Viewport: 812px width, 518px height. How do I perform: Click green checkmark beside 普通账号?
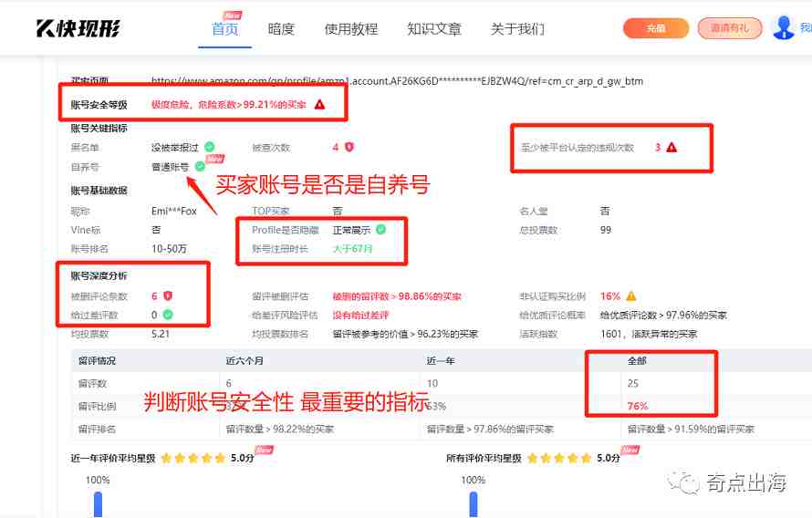coord(200,167)
